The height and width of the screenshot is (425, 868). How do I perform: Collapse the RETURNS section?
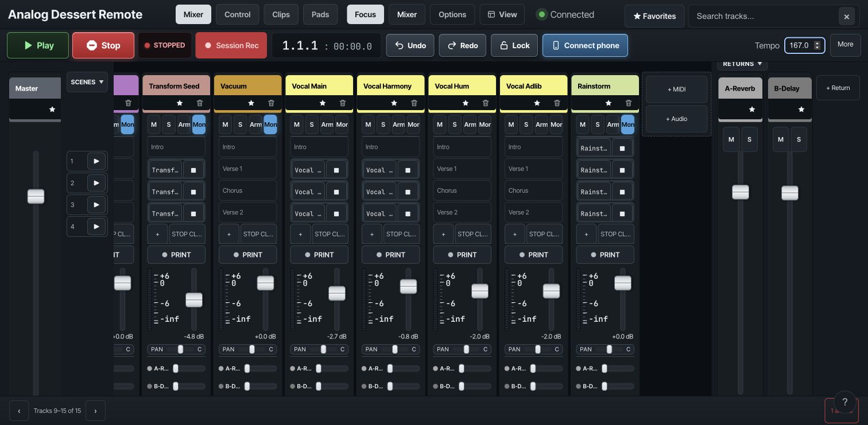click(742, 64)
